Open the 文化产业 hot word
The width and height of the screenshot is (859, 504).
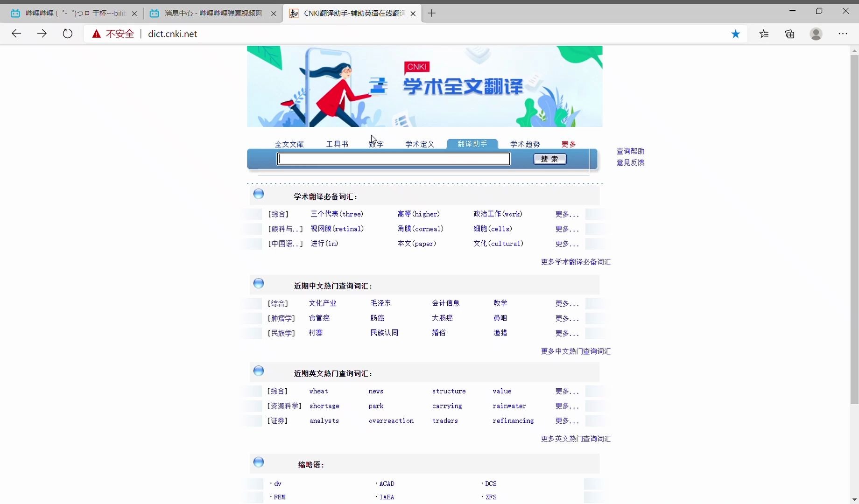(x=323, y=303)
